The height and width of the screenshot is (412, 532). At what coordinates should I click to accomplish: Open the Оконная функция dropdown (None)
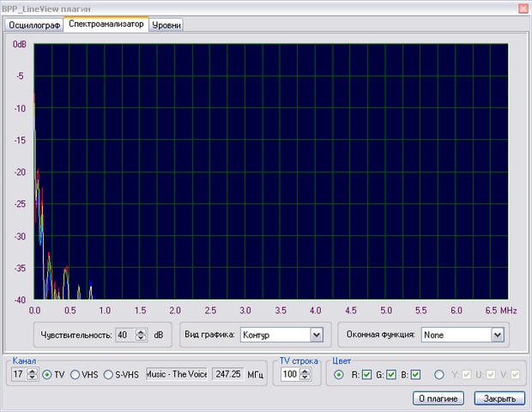click(x=498, y=335)
